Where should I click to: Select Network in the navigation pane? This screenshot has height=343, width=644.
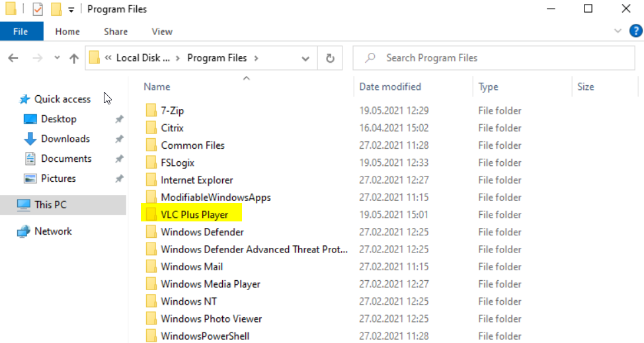(53, 231)
